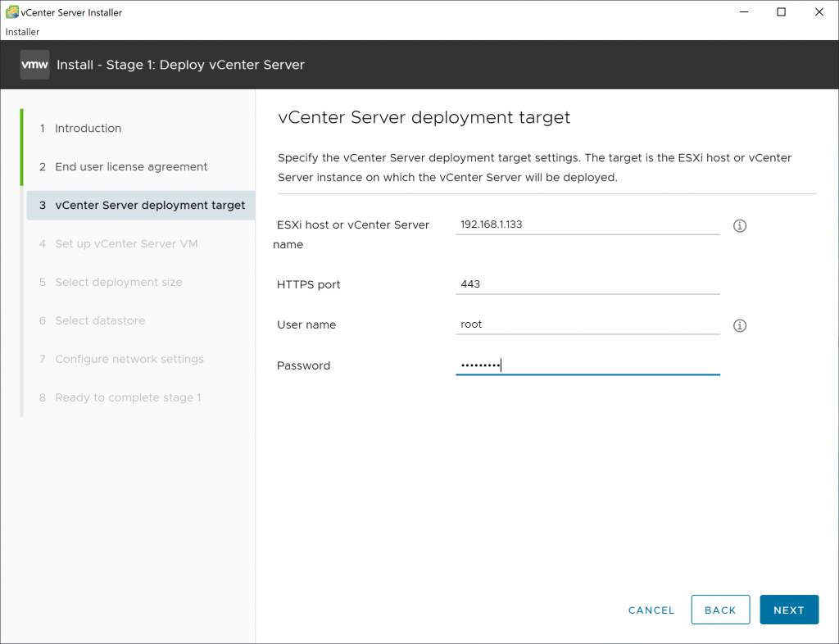The image size is (839, 644).
Task: Click the ESXi host name field with 192.168.1.133
Action: pos(587,224)
